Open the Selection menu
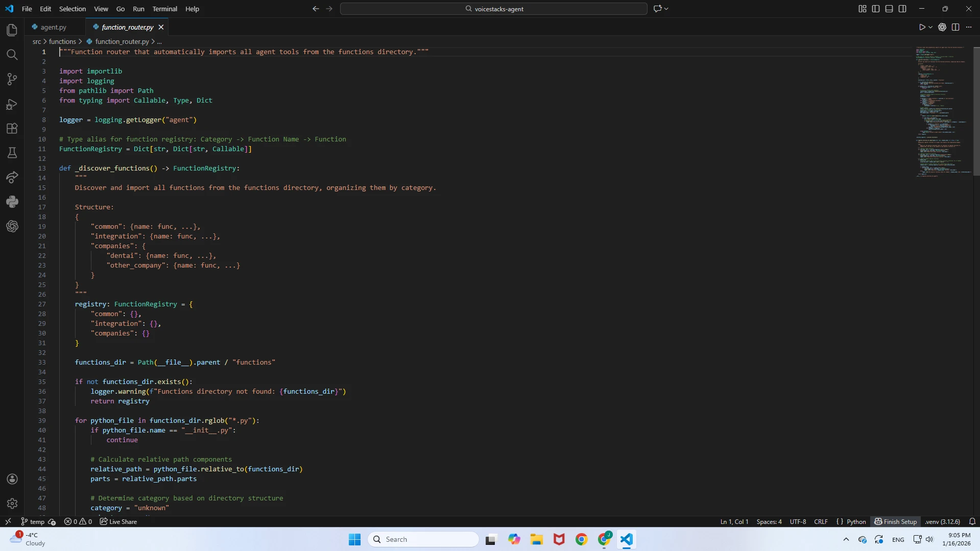 coord(73,9)
